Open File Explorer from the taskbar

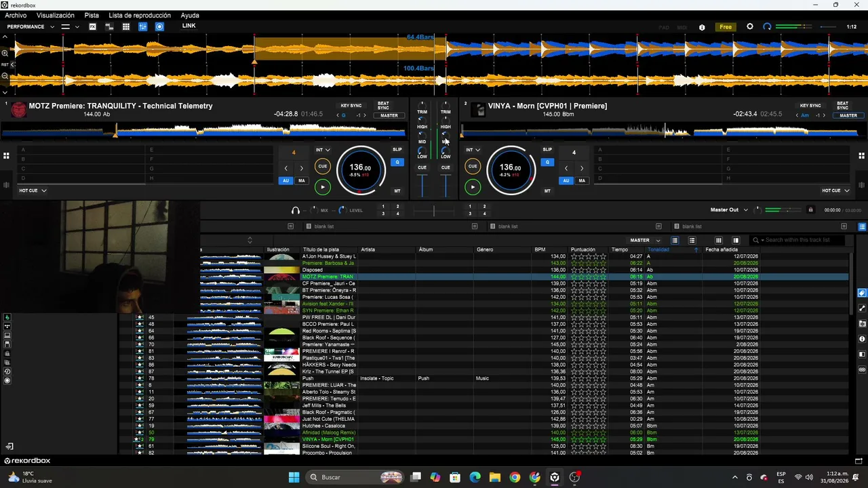click(495, 477)
